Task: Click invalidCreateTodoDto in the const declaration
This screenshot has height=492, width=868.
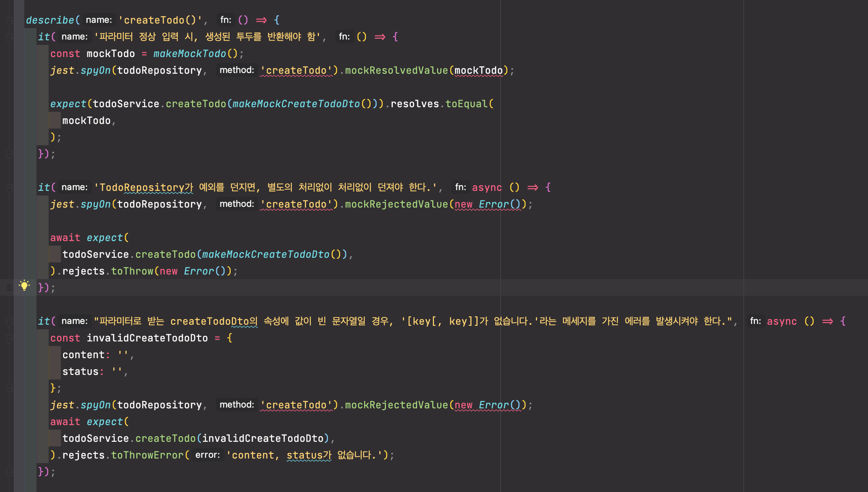Action: [147, 338]
